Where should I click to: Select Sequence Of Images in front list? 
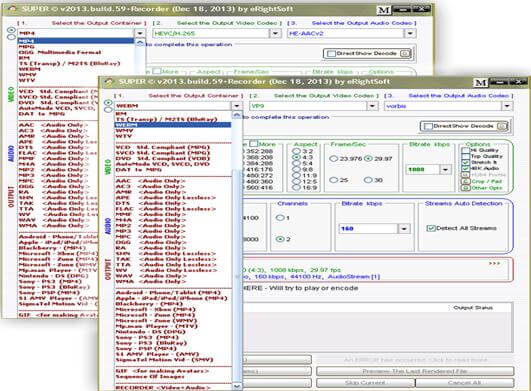tap(173, 376)
